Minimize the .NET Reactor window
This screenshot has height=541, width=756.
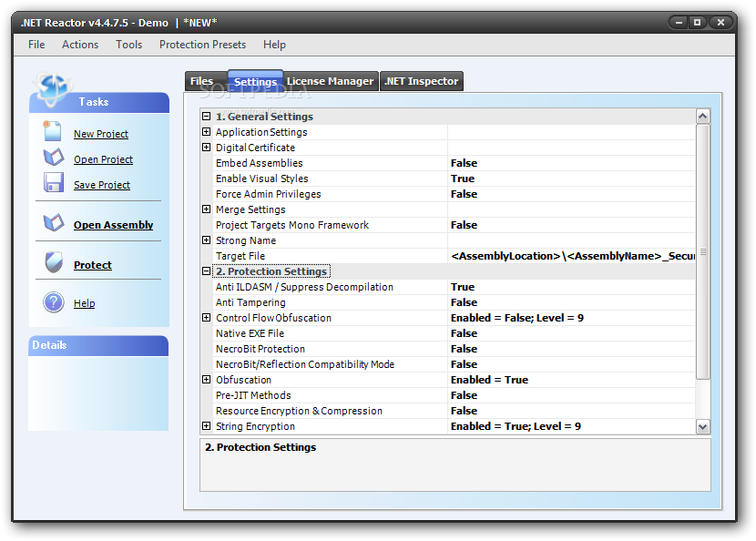click(x=679, y=22)
